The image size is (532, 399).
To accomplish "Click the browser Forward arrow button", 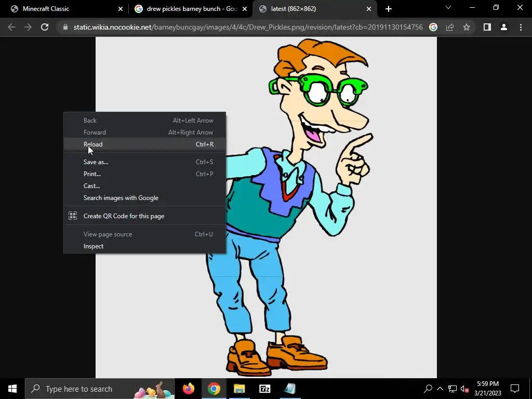I will tap(28, 27).
